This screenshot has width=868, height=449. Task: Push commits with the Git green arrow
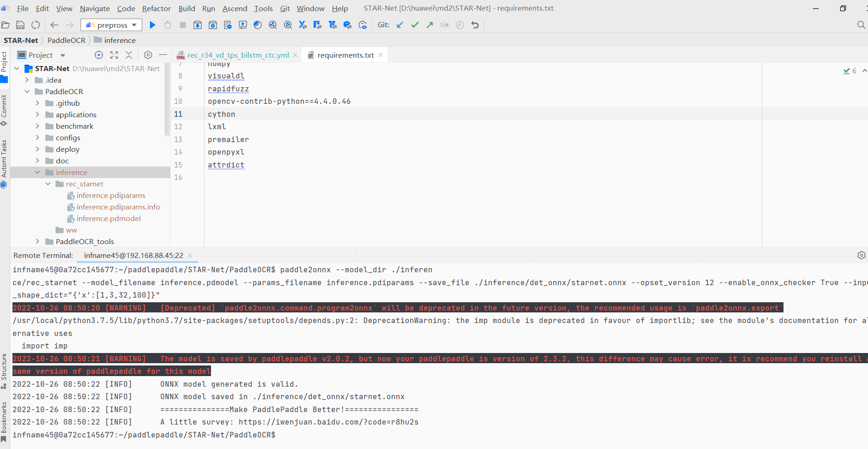[x=430, y=25]
